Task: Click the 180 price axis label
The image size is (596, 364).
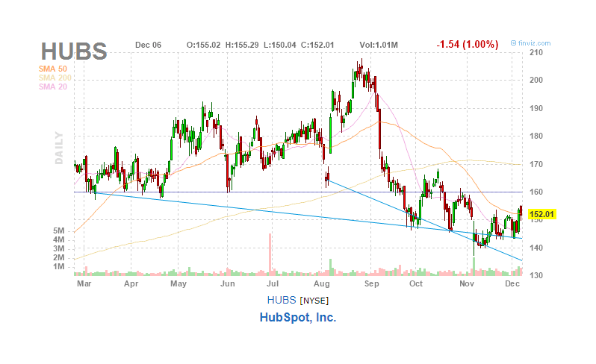Action: coord(536,136)
